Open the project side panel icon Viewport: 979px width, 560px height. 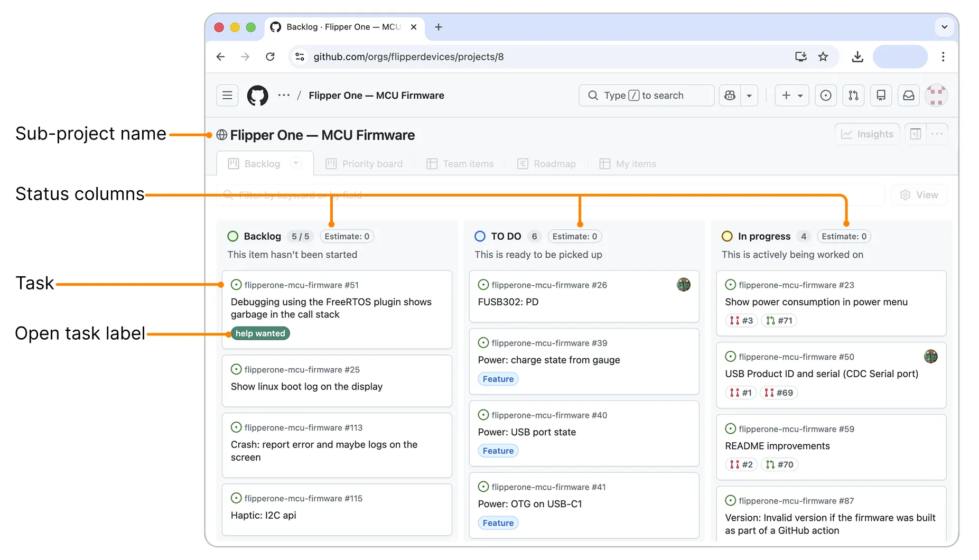[x=916, y=134]
